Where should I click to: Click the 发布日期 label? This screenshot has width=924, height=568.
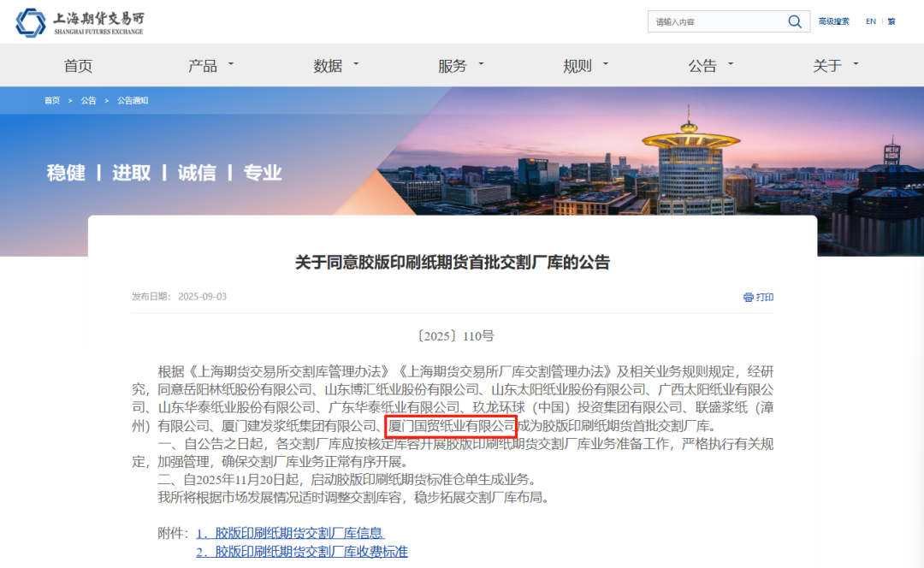[151, 296]
